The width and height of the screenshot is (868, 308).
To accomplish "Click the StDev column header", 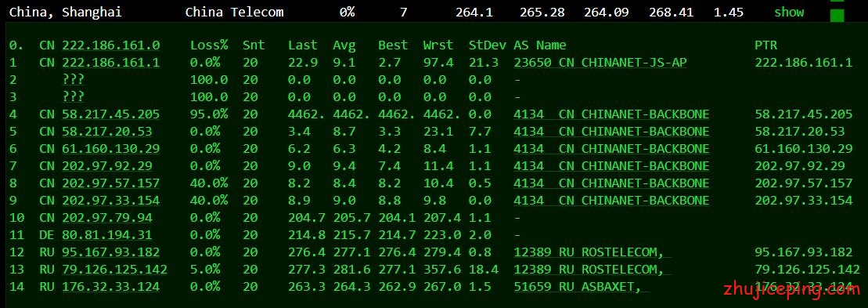I will [487, 45].
